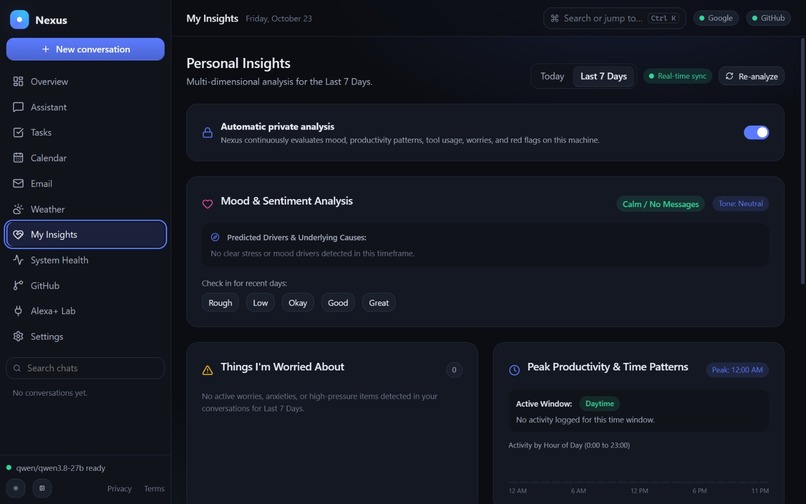Screen dimensions: 806x504
Task: Click the Search or jump to box
Action: point(614,19)
